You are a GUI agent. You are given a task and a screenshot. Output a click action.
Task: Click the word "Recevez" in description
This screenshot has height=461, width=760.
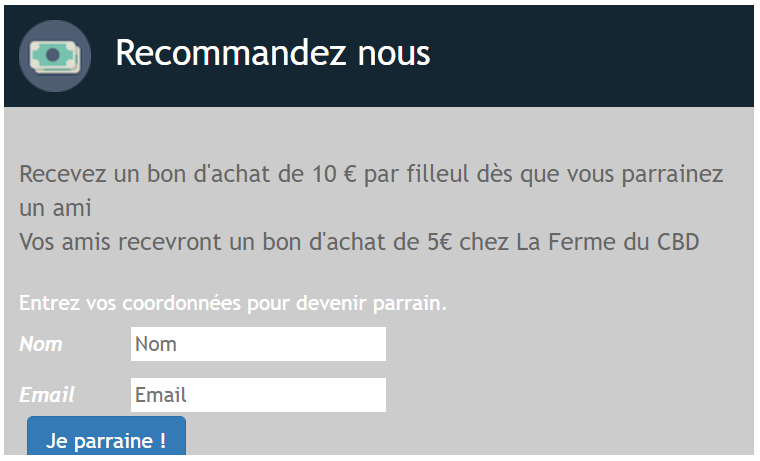pyautogui.click(x=63, y=174)
